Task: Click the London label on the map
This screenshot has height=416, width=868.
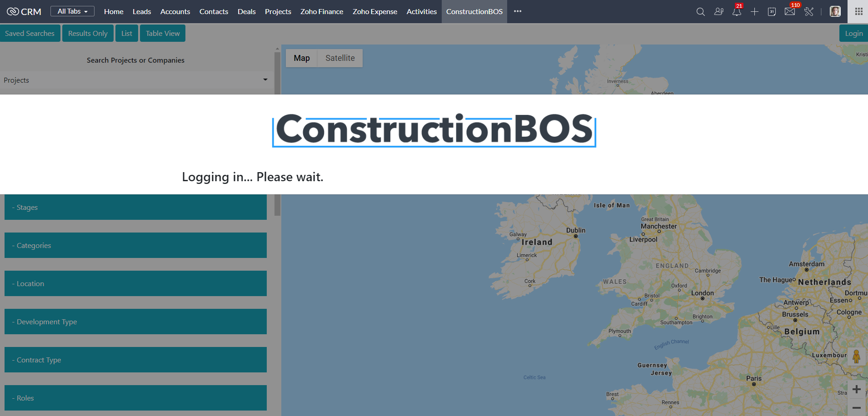Action: [703, 293]
